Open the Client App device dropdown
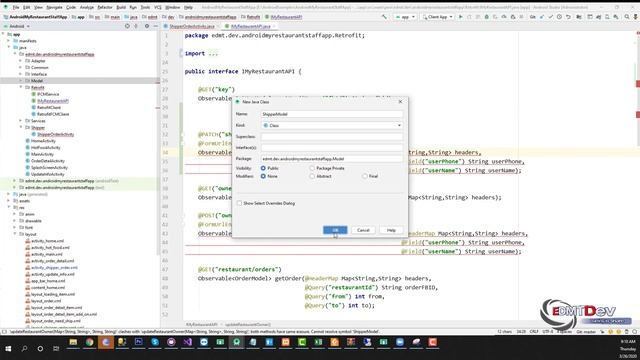This screenshot has height=360, width=640. tap(438, 17)
